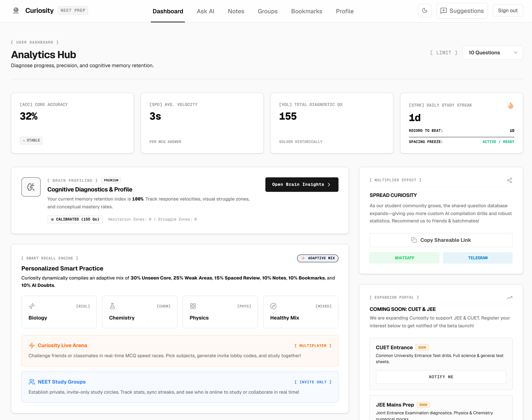The width and height of the screenshot is (532, 420).
Task: Click the copy icon in Copy Shareable Link
Action: [x=414, y=240]
